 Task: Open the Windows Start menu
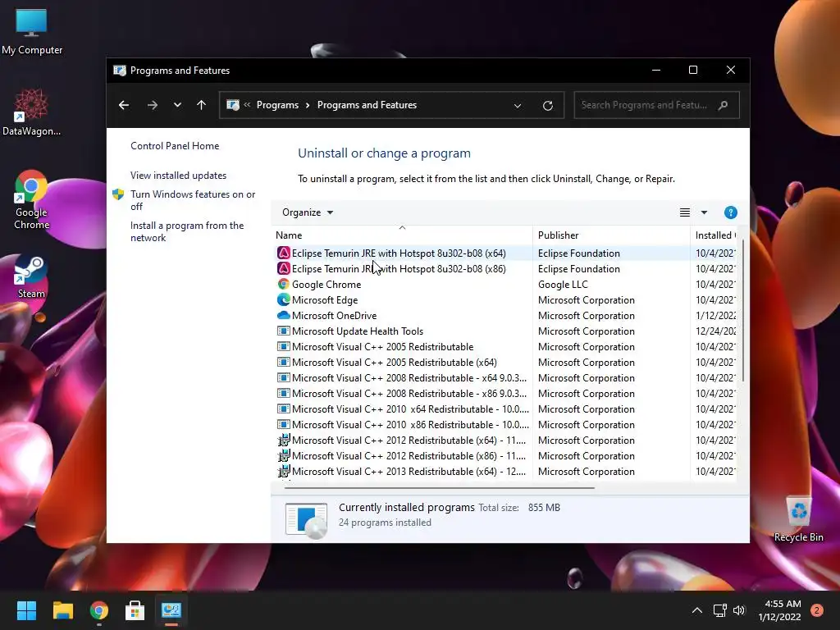[26, 610]
